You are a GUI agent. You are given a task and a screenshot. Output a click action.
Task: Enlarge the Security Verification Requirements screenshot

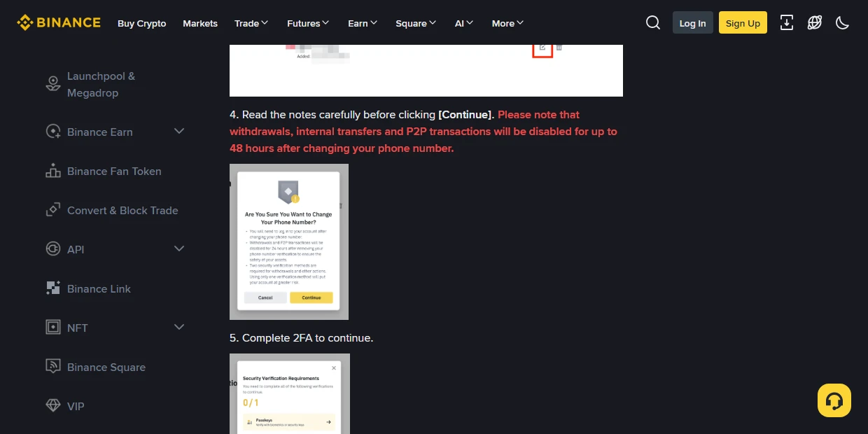pyautogui.click(x=290, y=393)
